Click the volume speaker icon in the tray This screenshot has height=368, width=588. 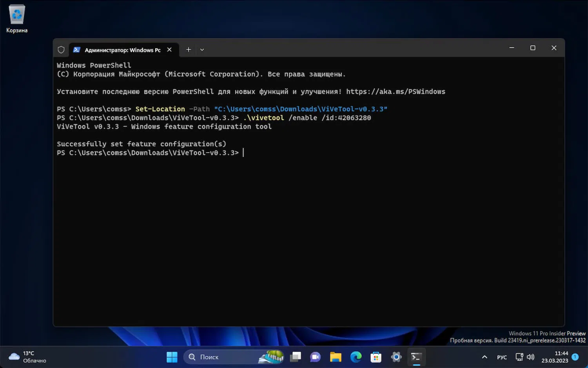tap(530, 357)
